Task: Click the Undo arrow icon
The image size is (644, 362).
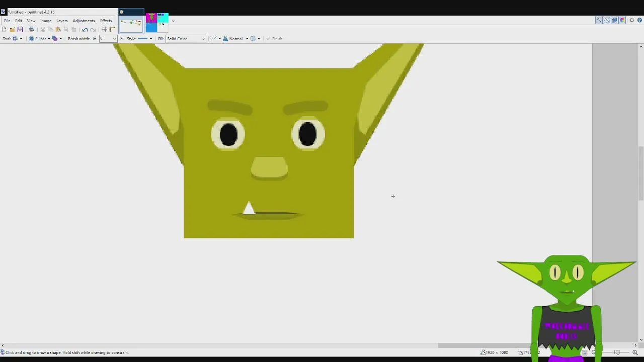Action: pyautogui.click(x=85, y=30)
